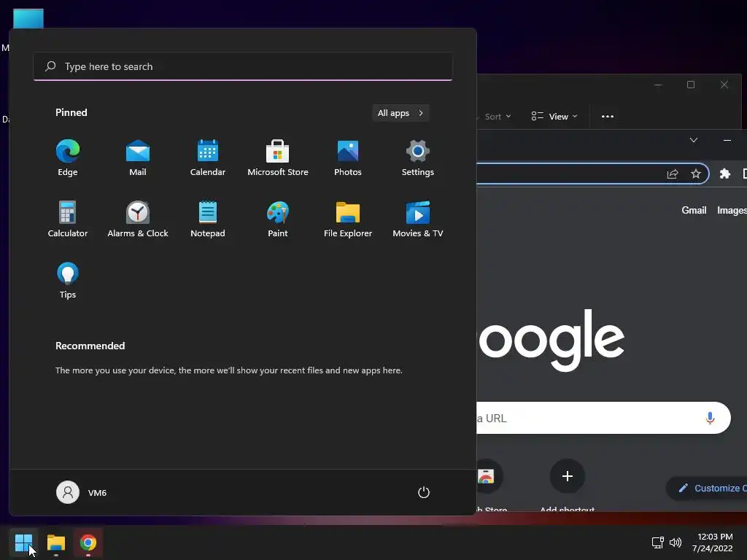
Task: Click the Add shortcut plus button
Action: tap(567, 476)
